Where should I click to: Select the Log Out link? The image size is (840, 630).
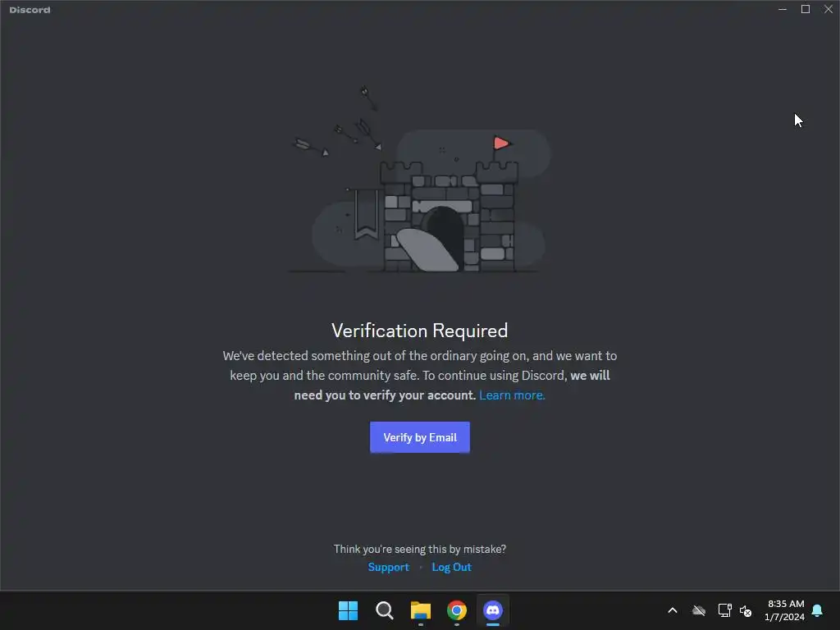coord(452,568)
